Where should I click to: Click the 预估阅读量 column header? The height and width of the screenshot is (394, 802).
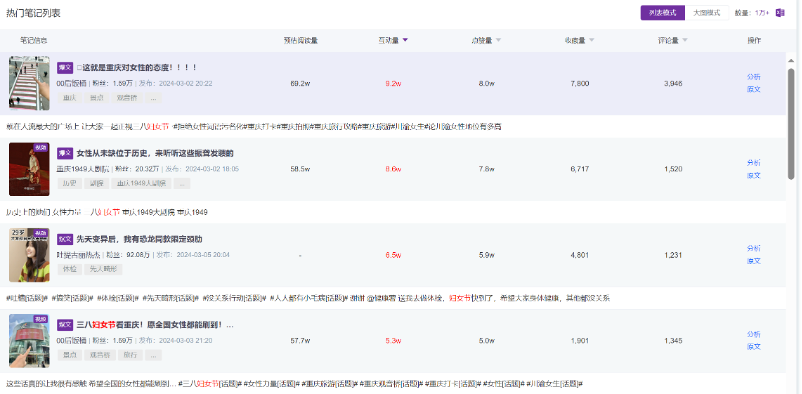301,40
